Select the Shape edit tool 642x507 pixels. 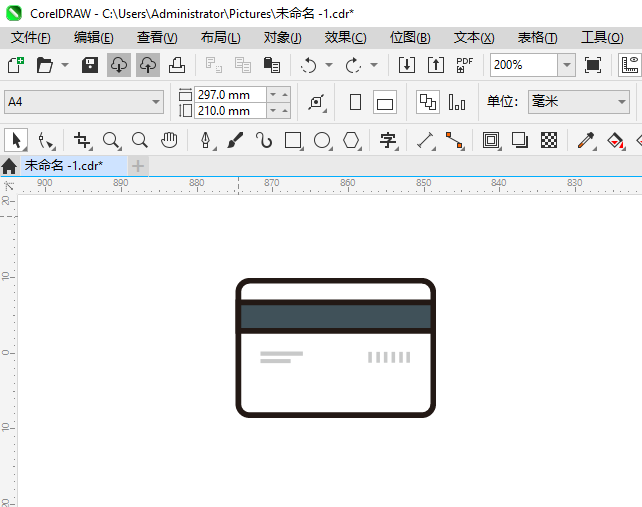pos(46,140)
